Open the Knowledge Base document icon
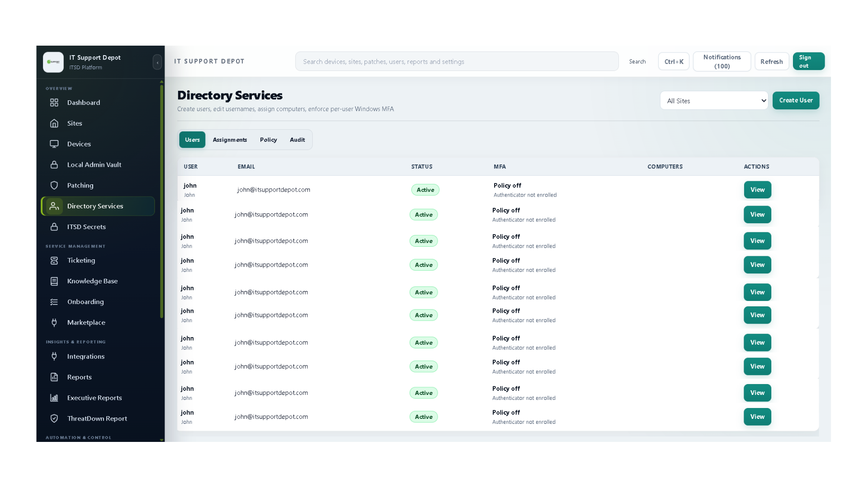Viewport: 868px width, 488px height. point(54,282)
